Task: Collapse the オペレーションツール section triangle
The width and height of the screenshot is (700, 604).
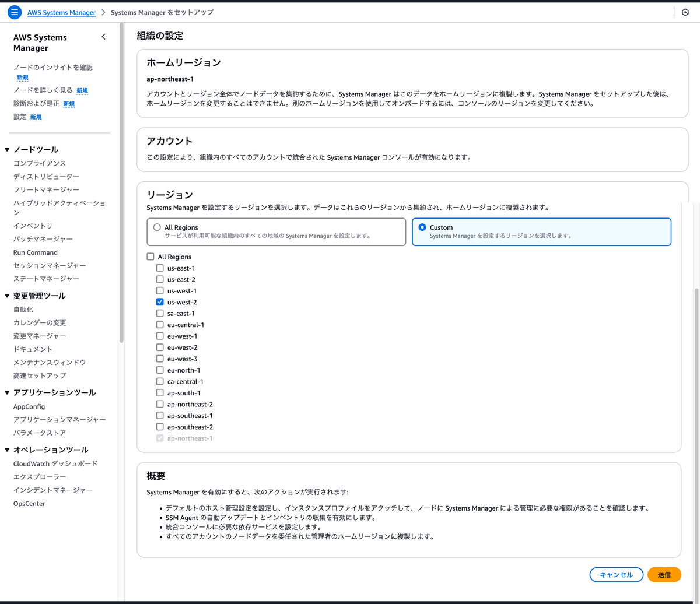Action: click(x=7, y=450)
